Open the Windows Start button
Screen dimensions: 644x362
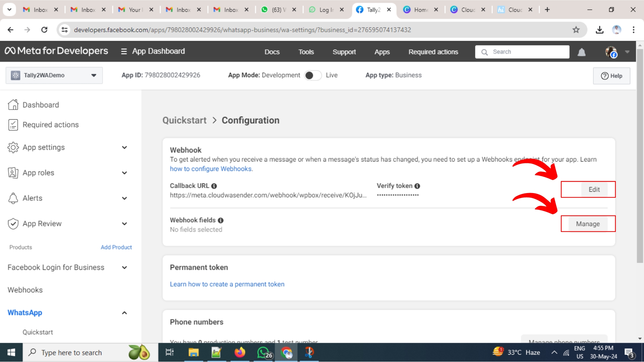click(11, 352)
